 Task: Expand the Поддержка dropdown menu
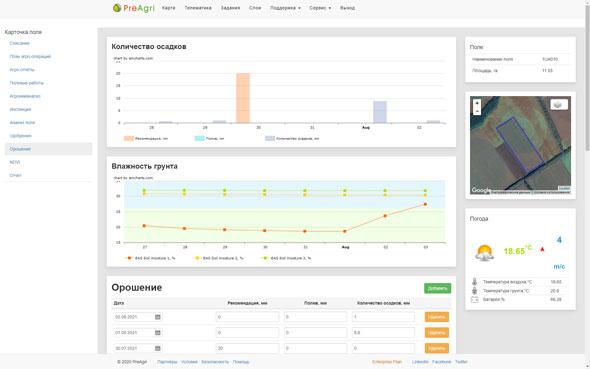(285, 8)
